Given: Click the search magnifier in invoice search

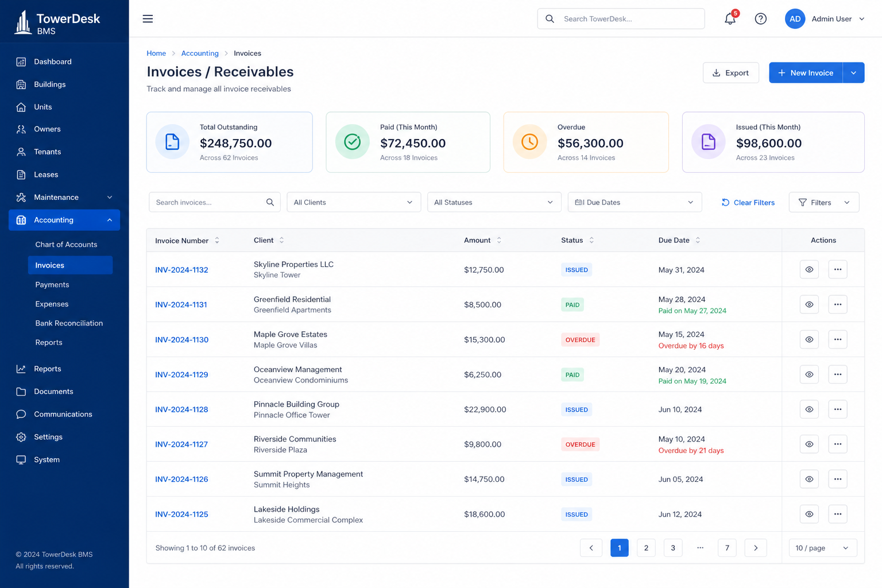Looking at the screenshot, I should 270,202.
